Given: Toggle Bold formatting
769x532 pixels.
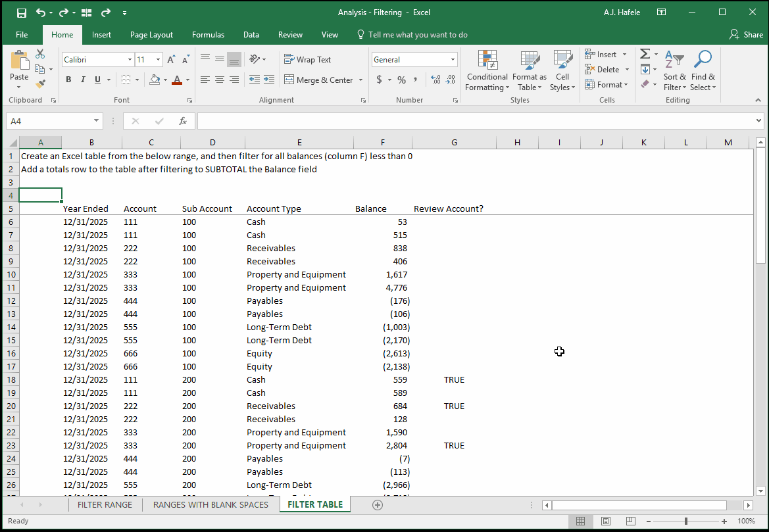Looking at the screenshot, I should point(68,80).
